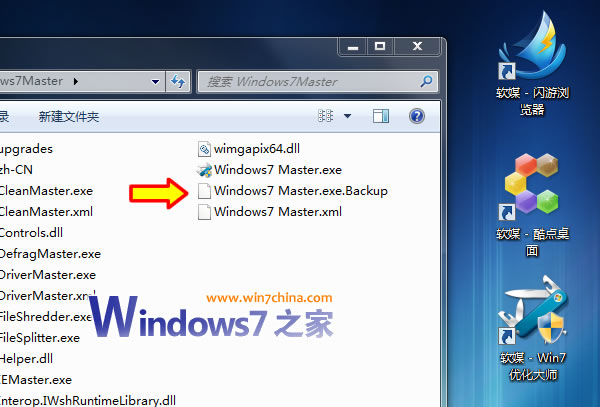Open the view options dropdown arrow

click(x=347, y=116)
